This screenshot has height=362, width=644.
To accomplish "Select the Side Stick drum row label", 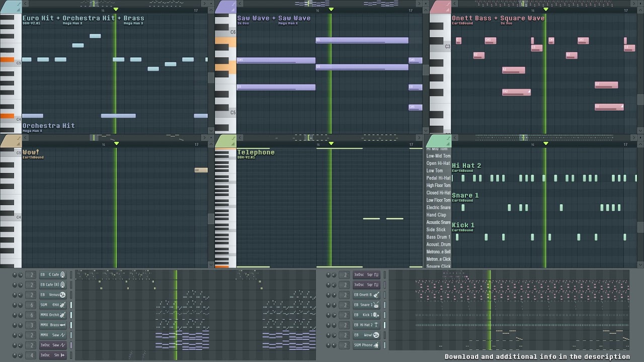I will (x=436, y=229).
